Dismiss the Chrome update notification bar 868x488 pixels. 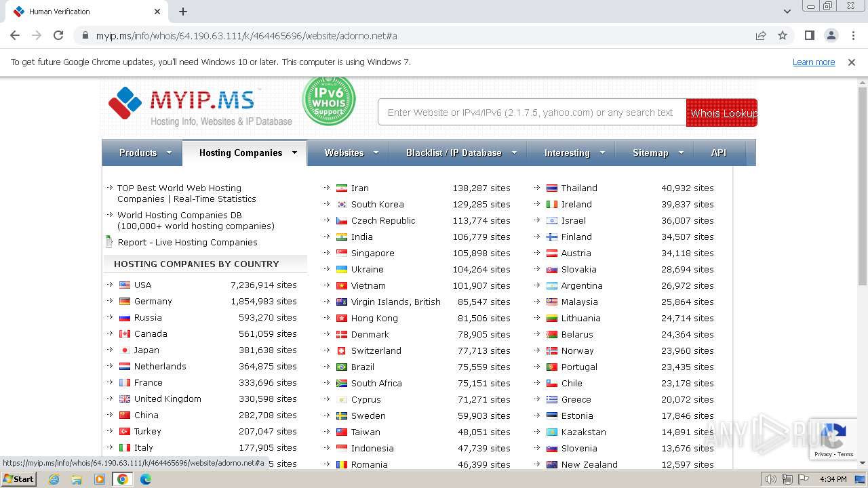click(x=852, y=62)
